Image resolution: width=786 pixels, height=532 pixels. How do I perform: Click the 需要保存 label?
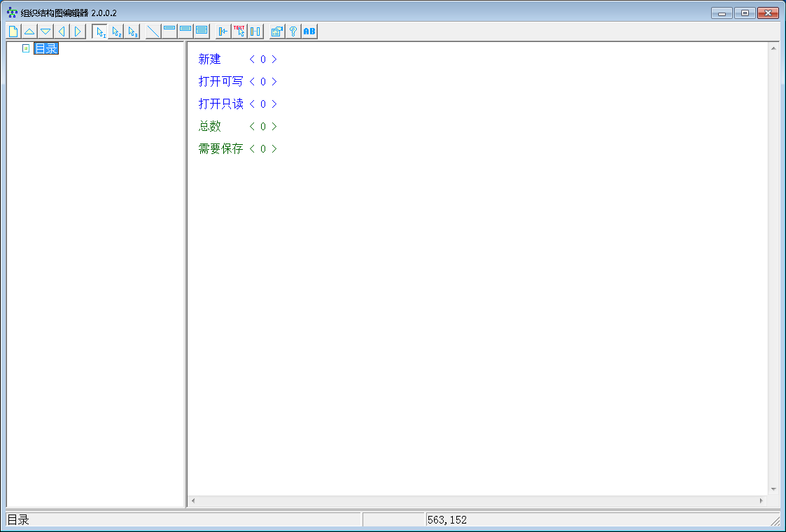click(x=220, y=148)
